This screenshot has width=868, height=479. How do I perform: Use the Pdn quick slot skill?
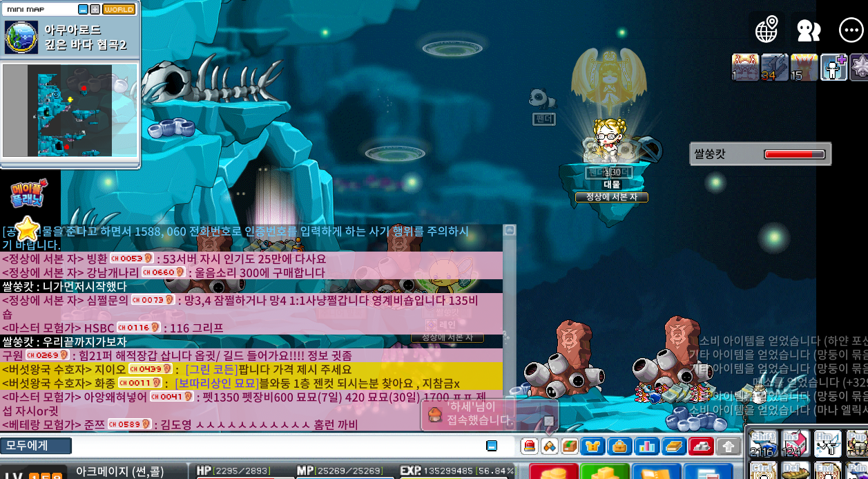857,470
